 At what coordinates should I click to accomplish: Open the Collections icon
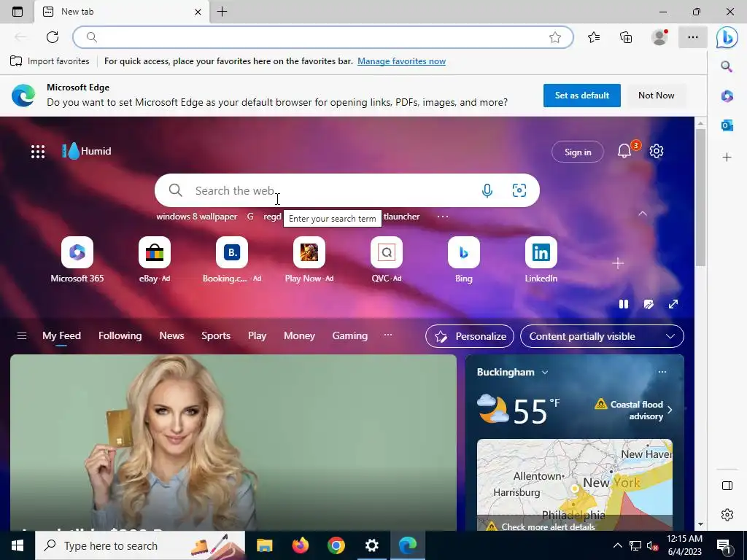point(626,37)
